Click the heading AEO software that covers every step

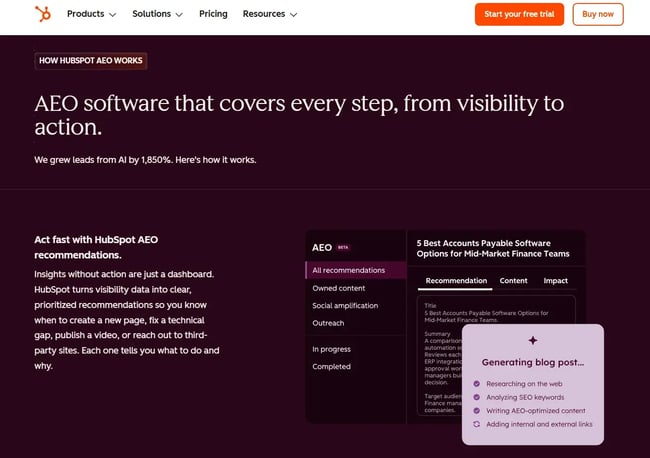pyautogui.click(x=299, y=115)
